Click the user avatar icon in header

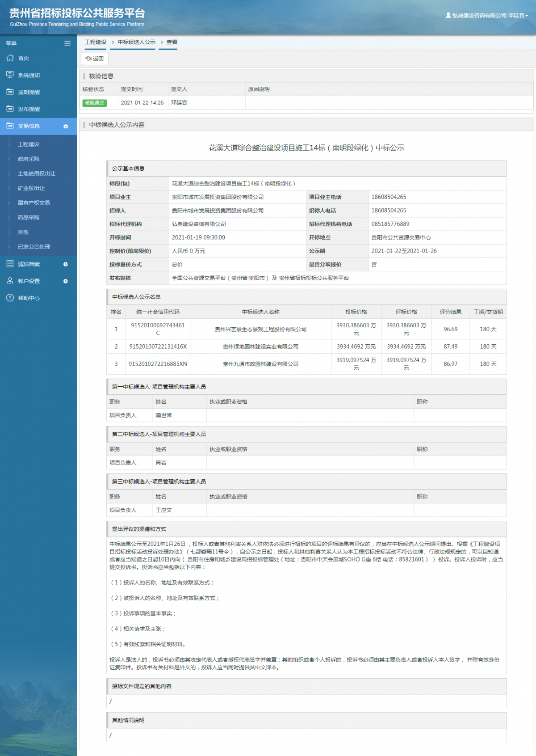(448, 15)
